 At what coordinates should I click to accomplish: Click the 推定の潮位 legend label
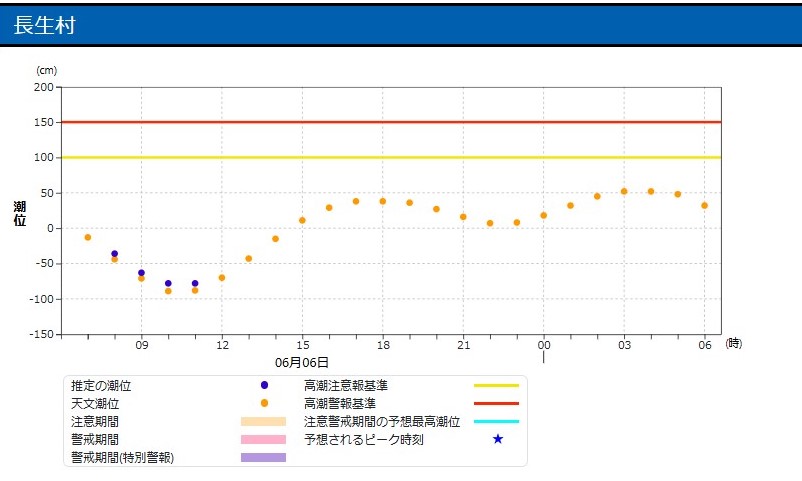coord(101,385)
